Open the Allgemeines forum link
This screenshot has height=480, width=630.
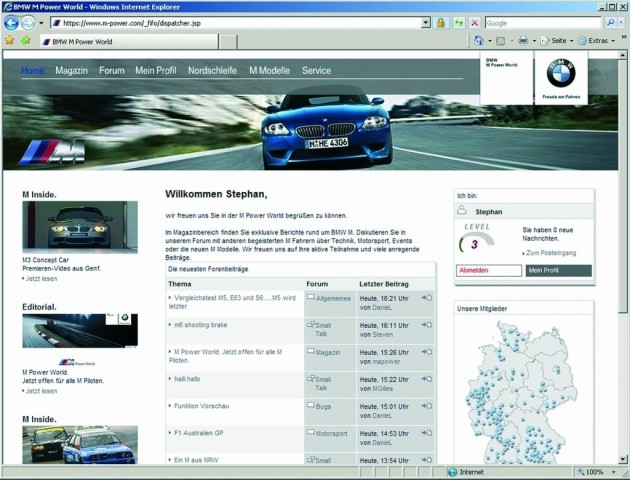(333, 298)
